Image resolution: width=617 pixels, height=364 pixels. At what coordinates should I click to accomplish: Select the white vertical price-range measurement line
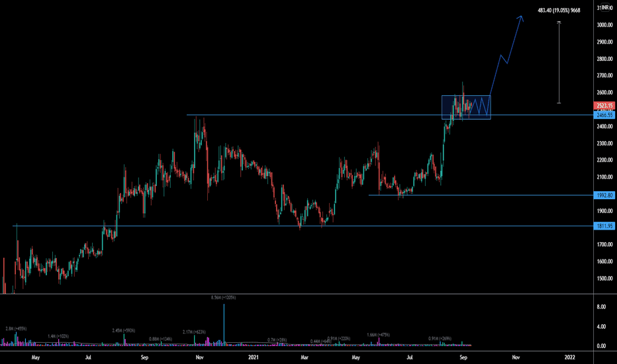coord(559,62)
